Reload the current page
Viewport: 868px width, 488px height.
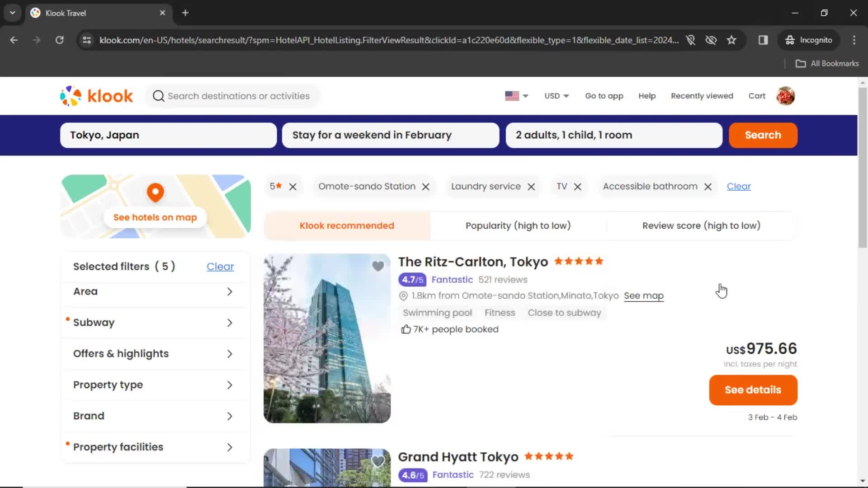59,40
